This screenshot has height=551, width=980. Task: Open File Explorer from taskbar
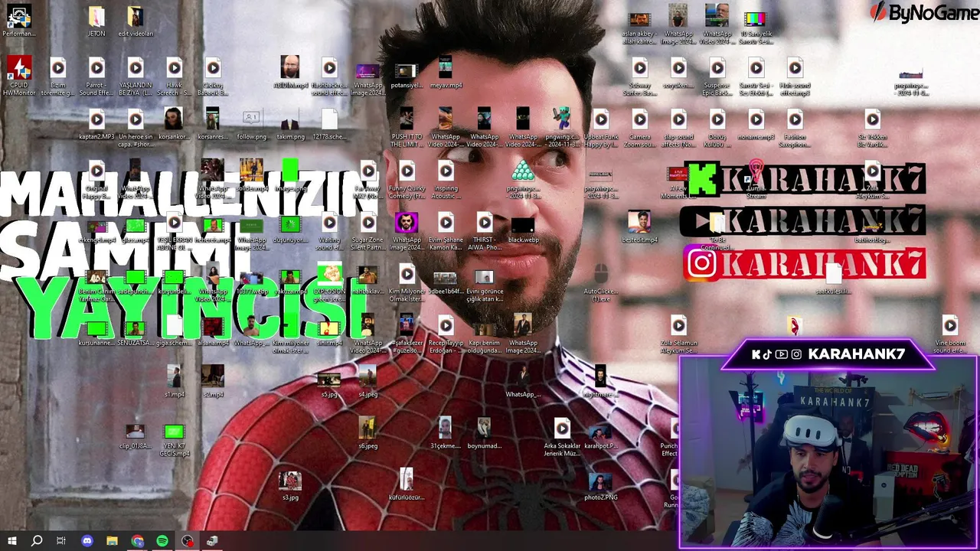coord(112,541)
